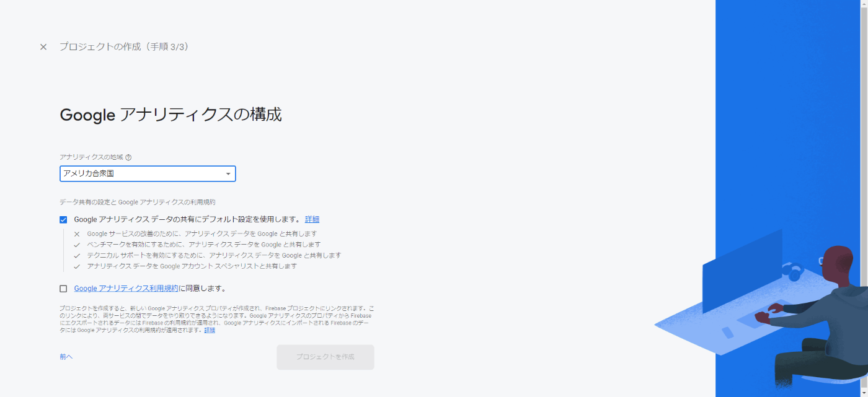This screenshot has width=868, height=397.
Task: Click the check icon beside ベンチマーク item
Action: (x=77, y=245)
